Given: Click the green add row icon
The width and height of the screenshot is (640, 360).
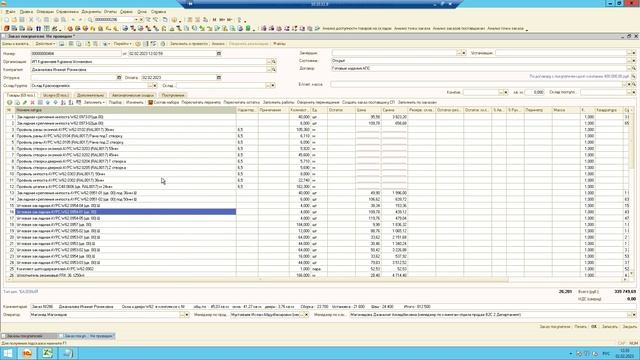Looking at the screenshot, I should point(10,102).
